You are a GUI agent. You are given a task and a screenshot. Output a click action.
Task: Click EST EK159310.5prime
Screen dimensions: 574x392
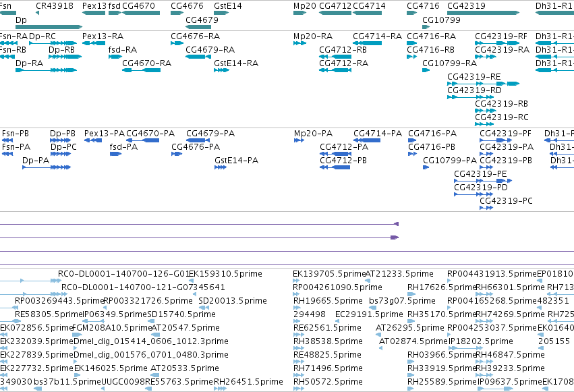tap(225, 274)
